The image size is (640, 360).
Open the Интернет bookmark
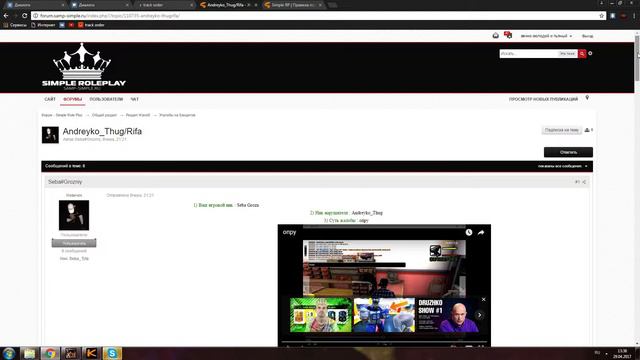pyautogui.click(x=43, y=25)
